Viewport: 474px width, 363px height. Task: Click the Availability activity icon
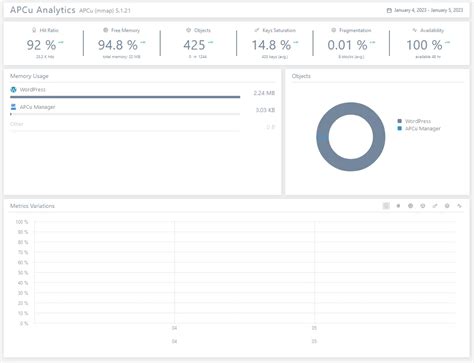(x=415, y=30)
